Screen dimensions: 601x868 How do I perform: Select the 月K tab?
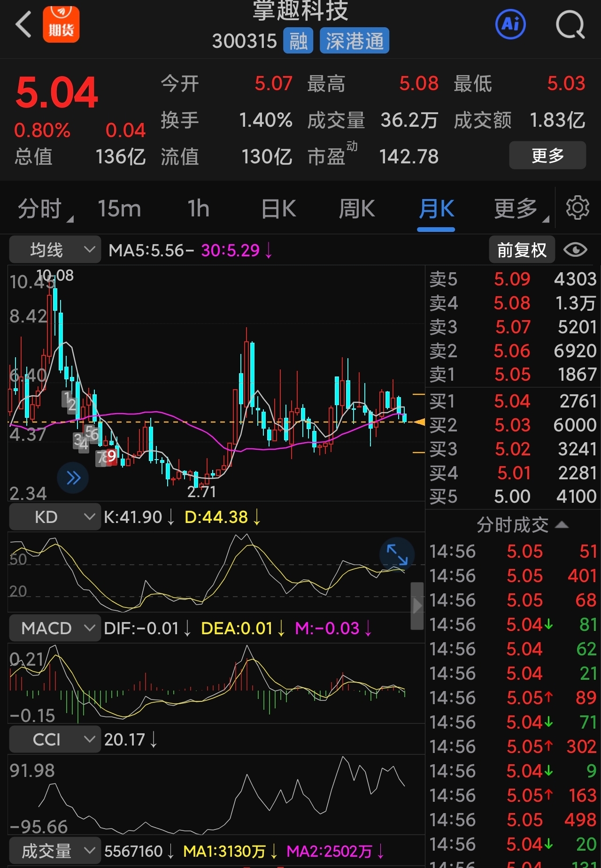436,208
